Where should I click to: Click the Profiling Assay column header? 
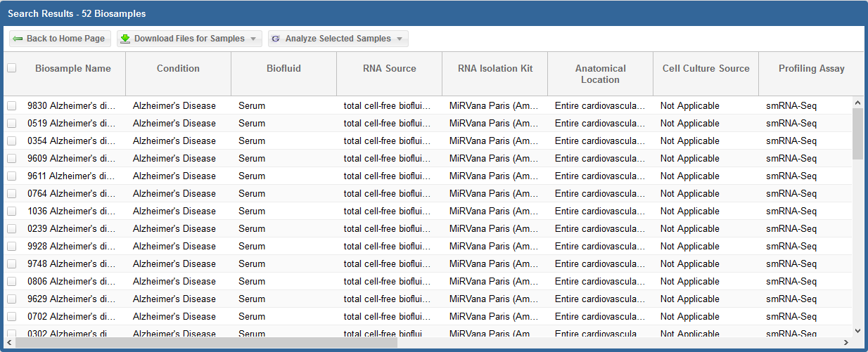pos(811,69)
